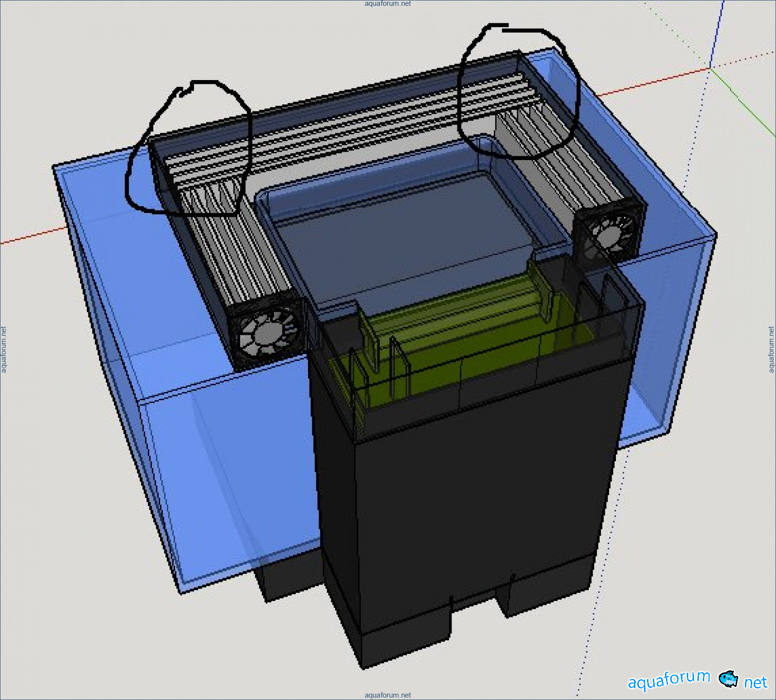Click the notch at the black housing base

coord(473,602)
